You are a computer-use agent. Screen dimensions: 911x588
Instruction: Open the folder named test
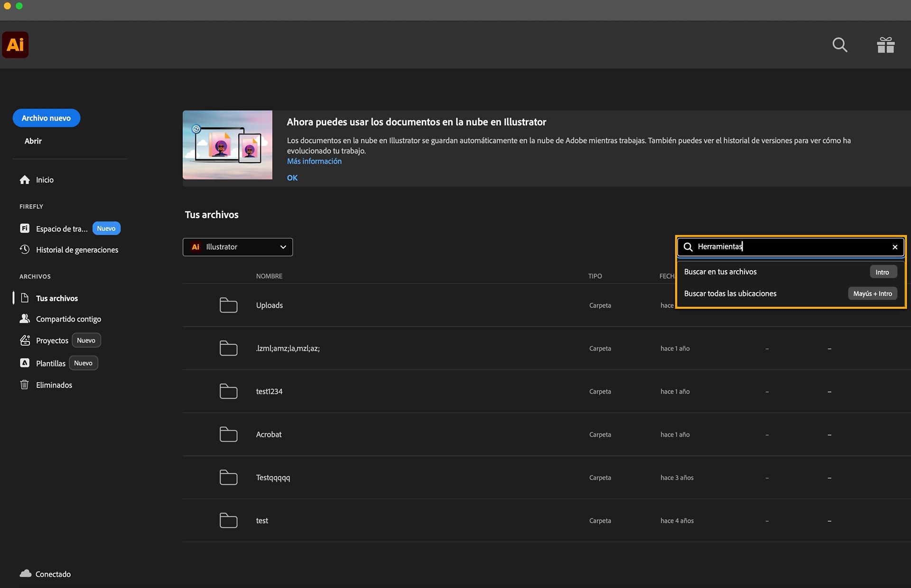click(262, 520)
